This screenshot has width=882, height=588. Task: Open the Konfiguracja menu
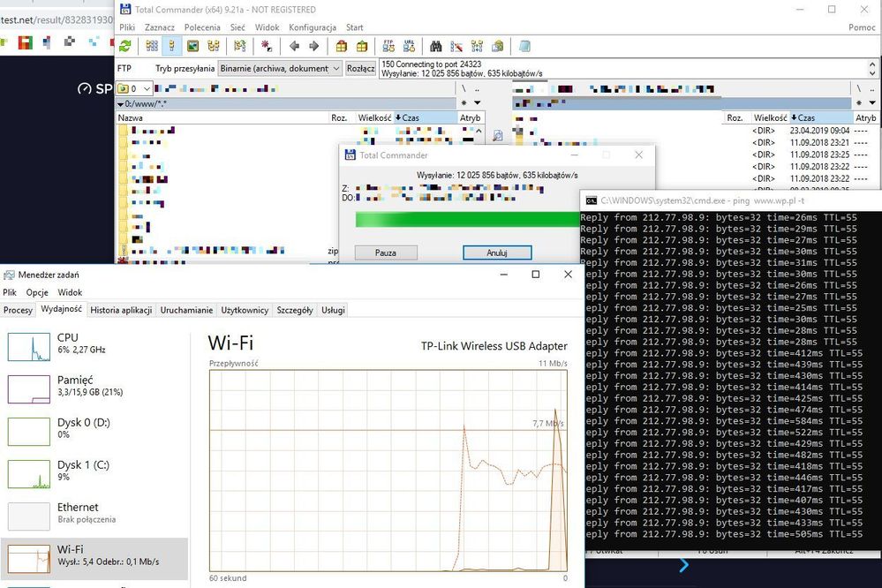[313, 27]
